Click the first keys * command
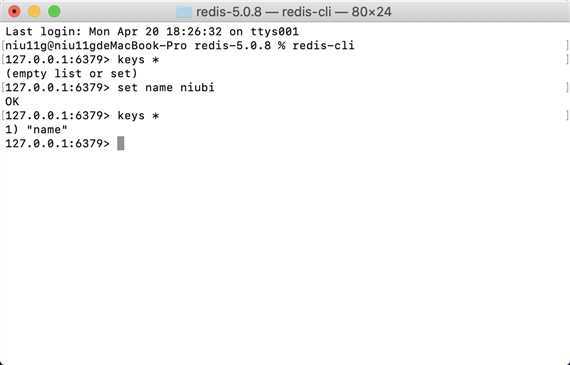This screenshot has height=365, width=570. [138, 60]
